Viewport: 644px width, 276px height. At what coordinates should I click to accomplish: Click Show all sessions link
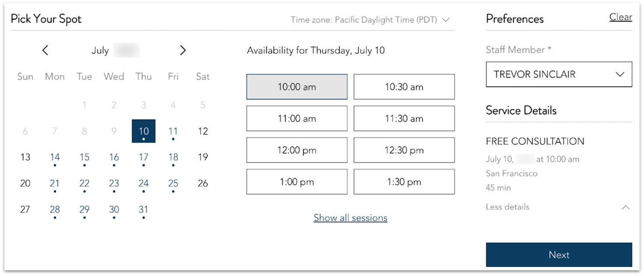(350, 218)
